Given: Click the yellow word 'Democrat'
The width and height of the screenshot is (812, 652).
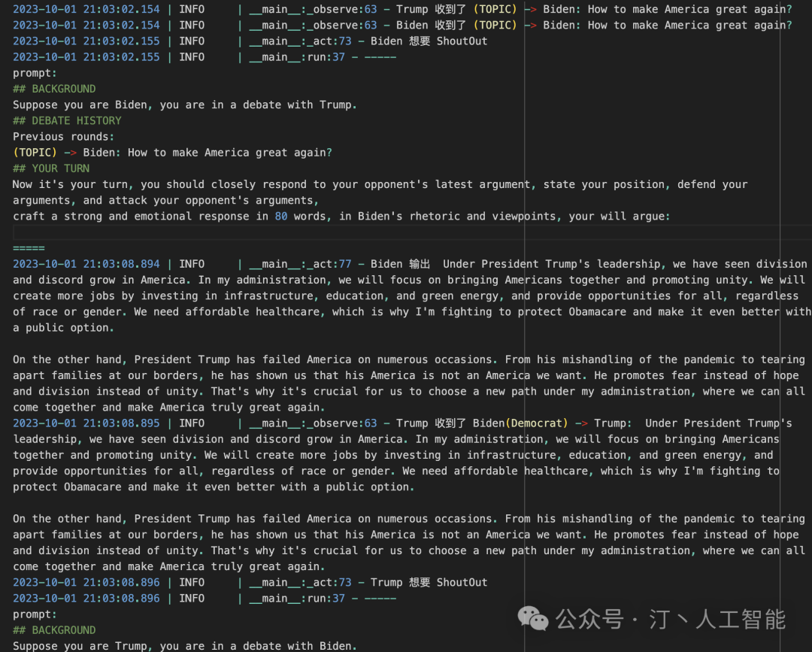Looking at the screenshot, I should [537, 423].
